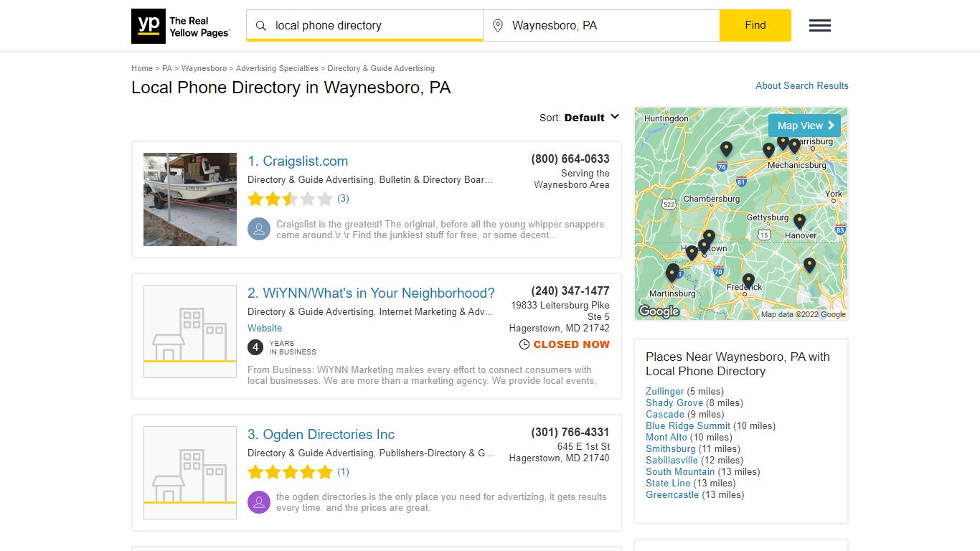980x551 pixels.
Task: Visit the WiYNN Website link
Action: 265,328
